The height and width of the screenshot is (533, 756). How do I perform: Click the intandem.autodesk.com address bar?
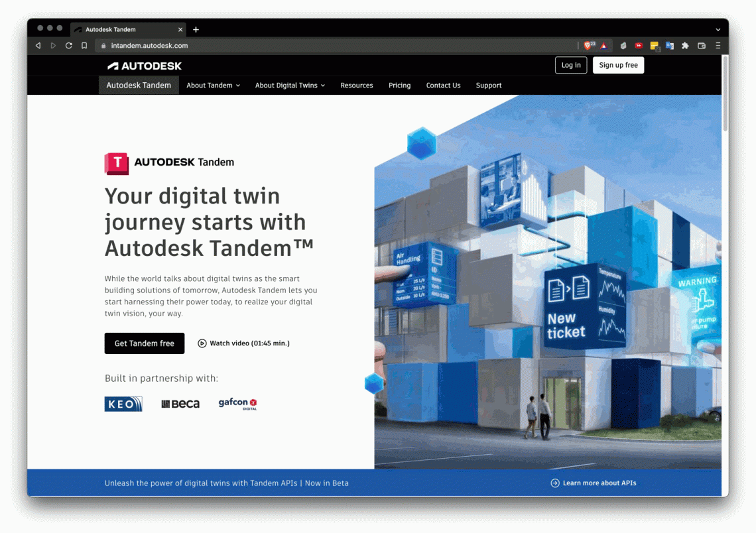click(151, 45)
